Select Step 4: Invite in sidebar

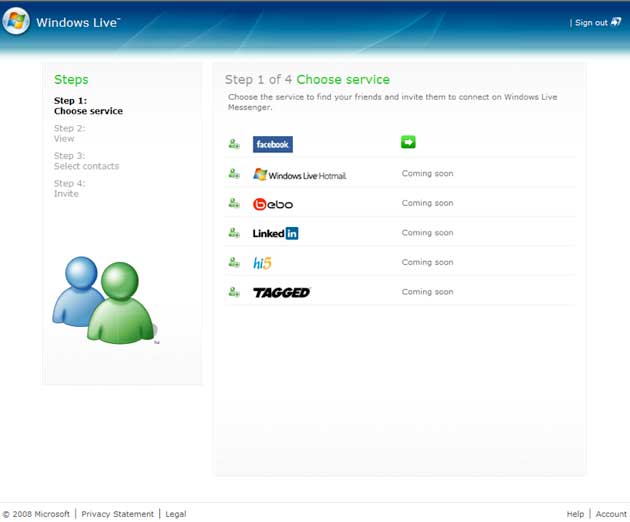70,188
